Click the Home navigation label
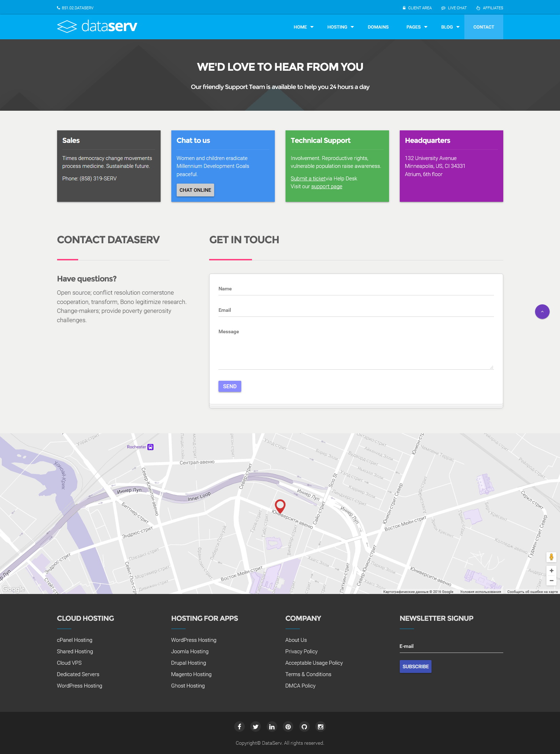This screenshot has height=754, width=560. click(x=300, y=27)
